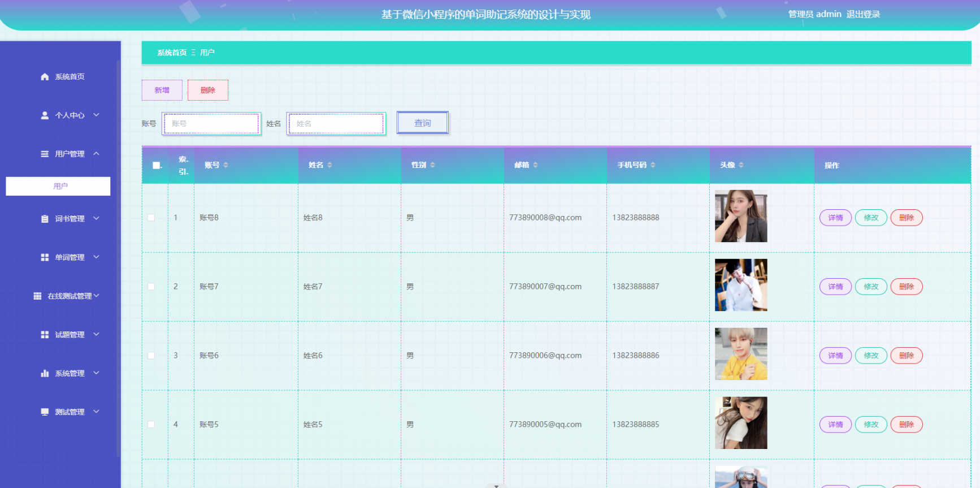Viewport: 980px width, 488px height.
Task: Expand the 测试管理 menu chevron
Action: click(x=96, y=412)
